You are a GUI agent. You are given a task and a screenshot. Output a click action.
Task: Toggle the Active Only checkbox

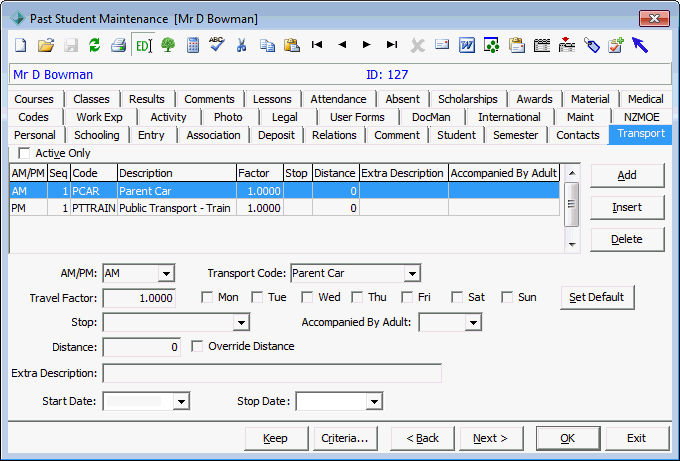pos(24,153)
